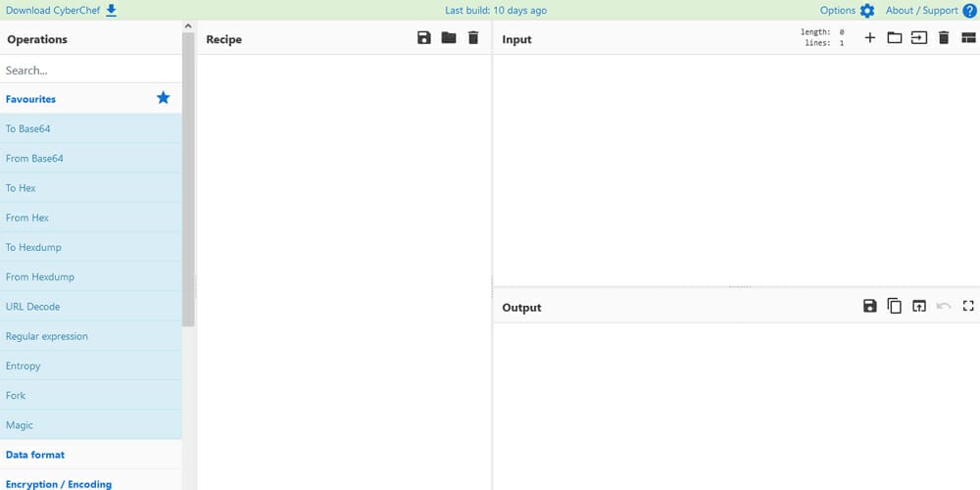Screen dimensions: 980x490
Task: Collapse the Favourites category
Action: (x=30, y=99)
